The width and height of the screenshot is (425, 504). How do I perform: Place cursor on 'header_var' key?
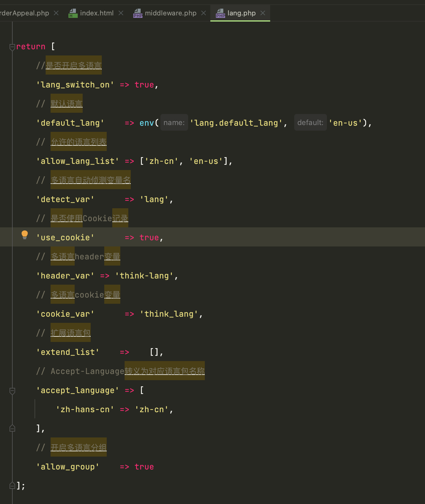click(65, 276)
